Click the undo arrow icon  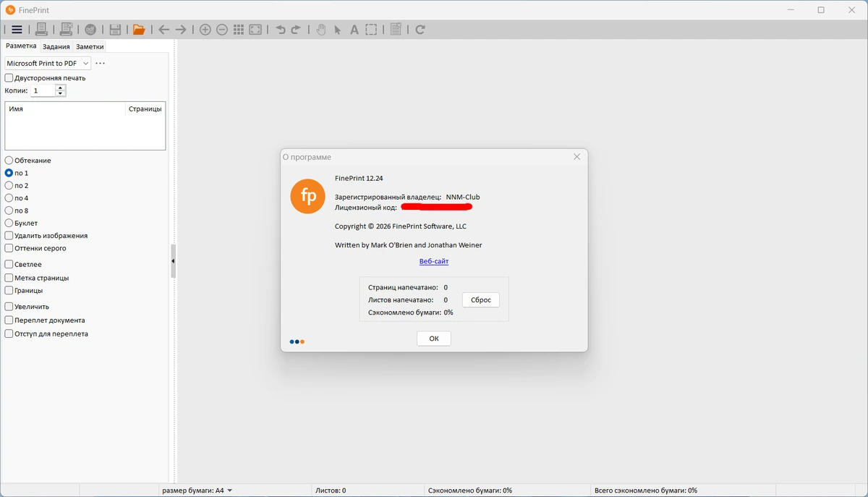[281, 30]
